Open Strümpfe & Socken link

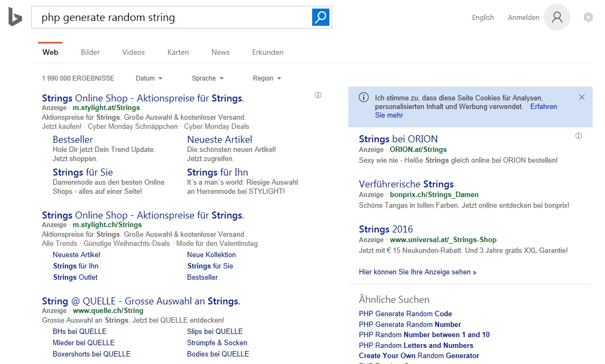[217, 343]
